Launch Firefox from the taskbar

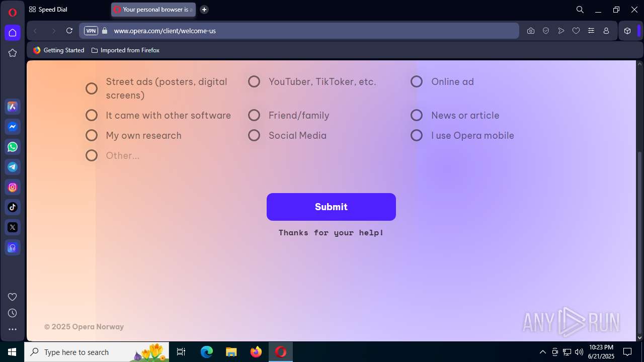tap(256, 352)
